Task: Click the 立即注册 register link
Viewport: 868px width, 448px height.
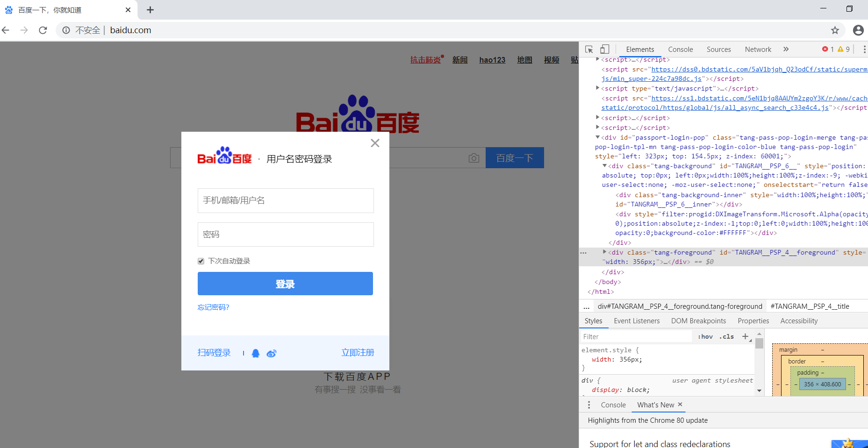Action: pos(358,353)
